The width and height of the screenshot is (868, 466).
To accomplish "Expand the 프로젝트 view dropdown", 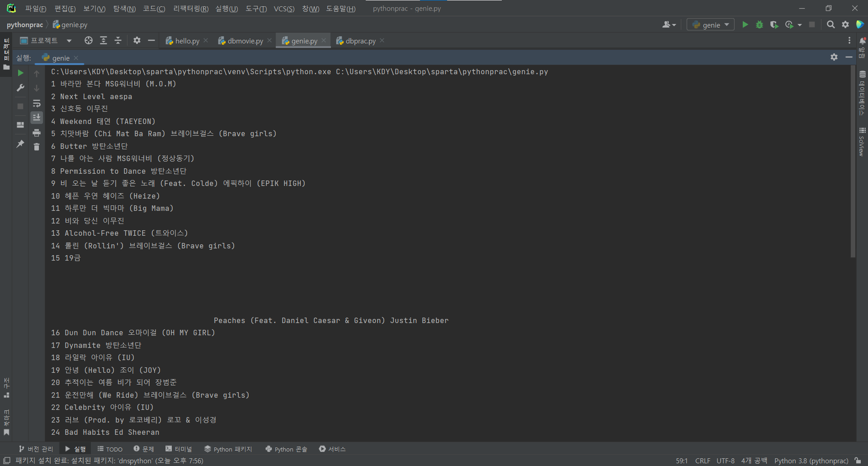I will tap(69, 41).
